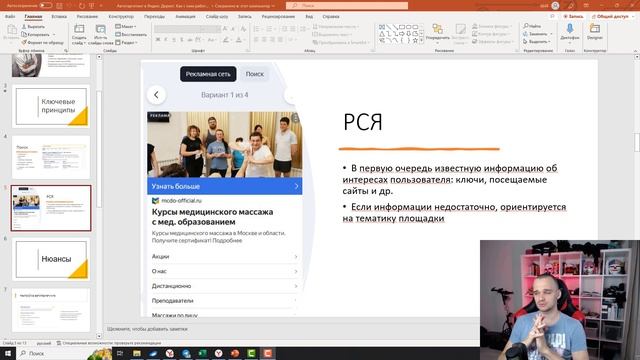This screenshot has width=640, height=360.
Task: Activate Format Painter (Формат по образцу)
Action: tap(42, 42)
